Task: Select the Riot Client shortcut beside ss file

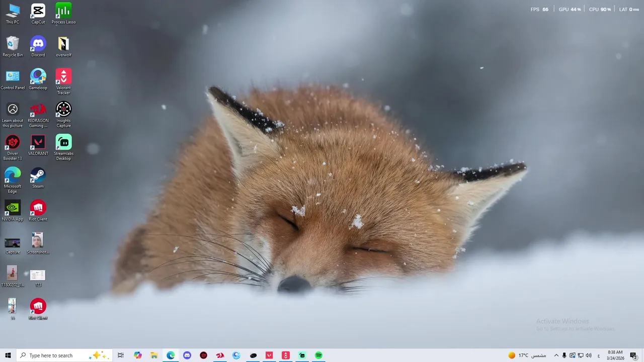Action: (x=38, y=309)
